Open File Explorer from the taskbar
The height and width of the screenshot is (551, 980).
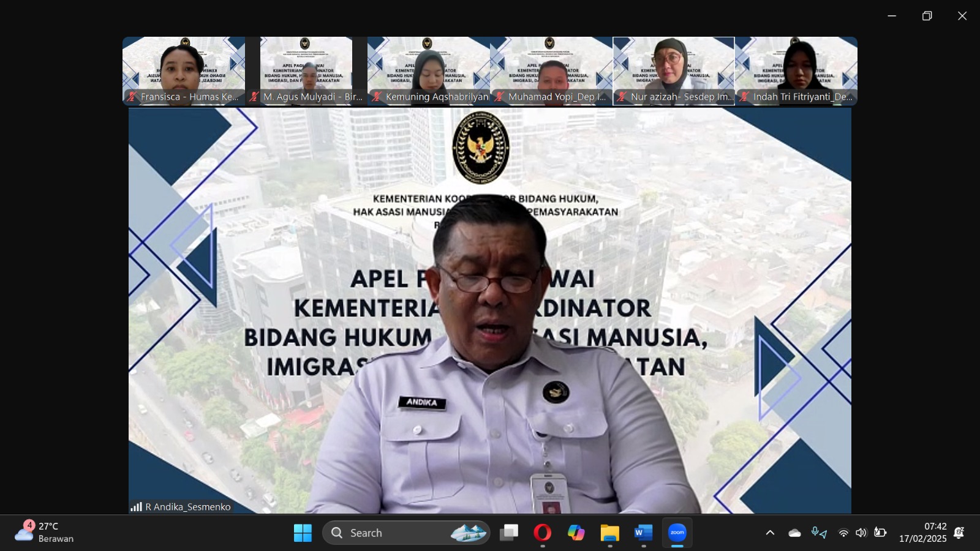tap(609, 533)
